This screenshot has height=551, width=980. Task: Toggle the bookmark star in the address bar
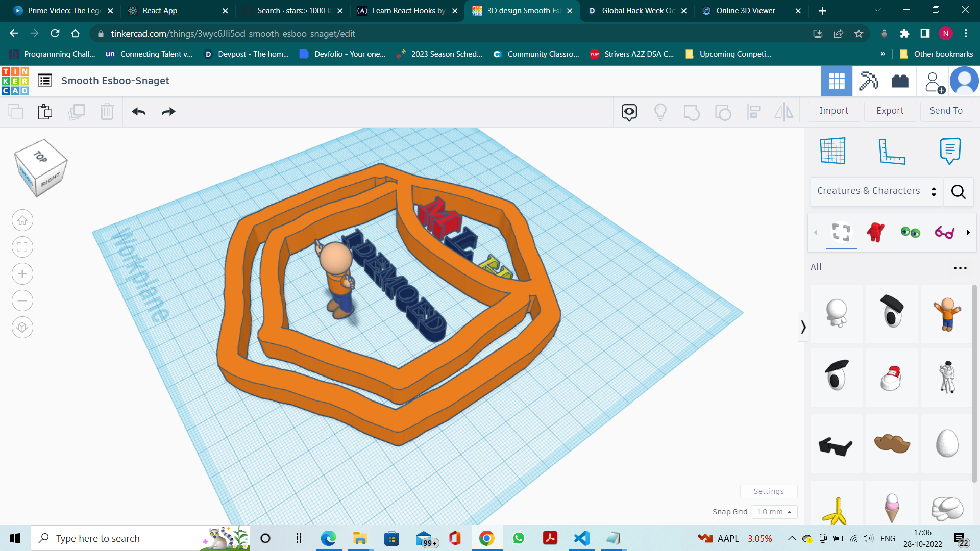pos(859,33)
